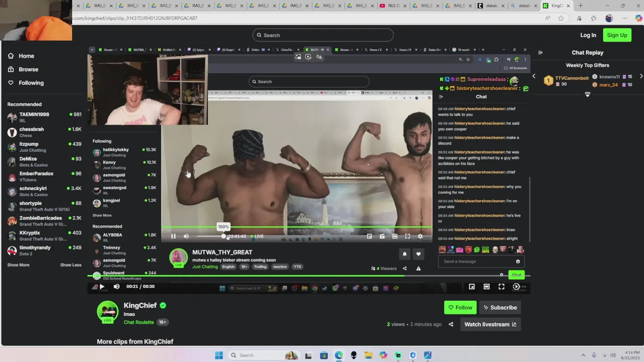Subscribe to KingChief
Screen dimensions: 644x362
pos(500,307)
